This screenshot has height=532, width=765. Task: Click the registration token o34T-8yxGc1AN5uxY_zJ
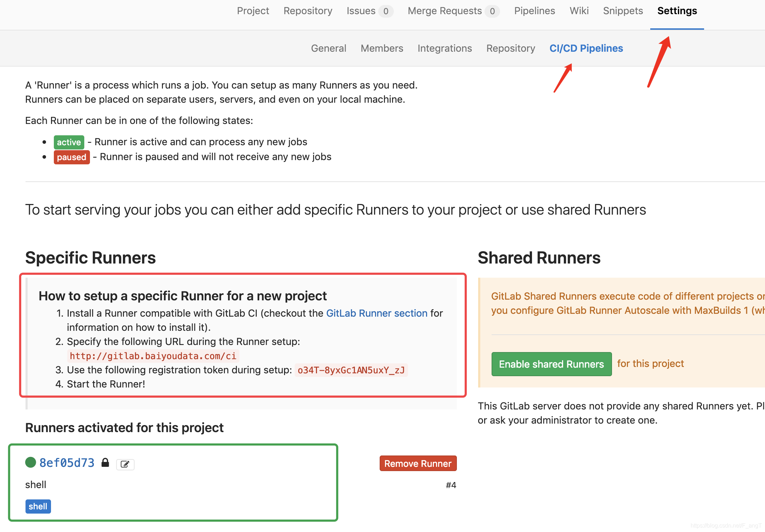(351, 370)
